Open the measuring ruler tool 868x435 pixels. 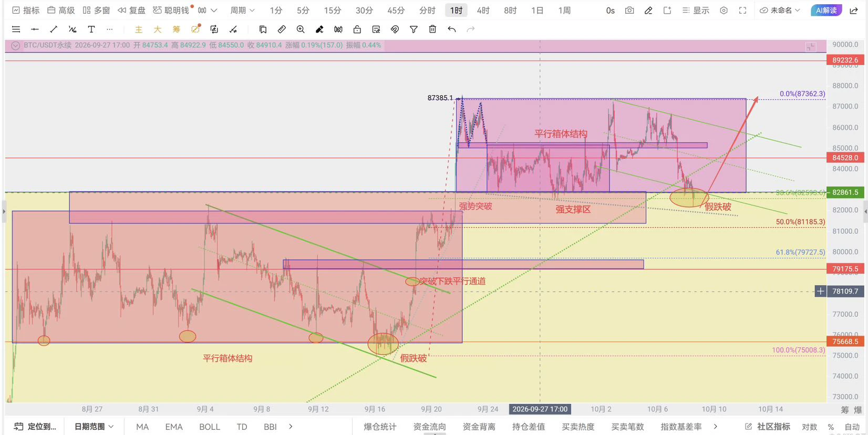pyautogui.click(x=282, y=29)
